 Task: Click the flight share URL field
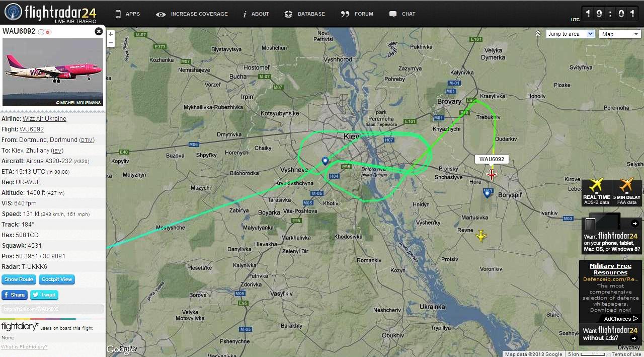pos(52,309)
